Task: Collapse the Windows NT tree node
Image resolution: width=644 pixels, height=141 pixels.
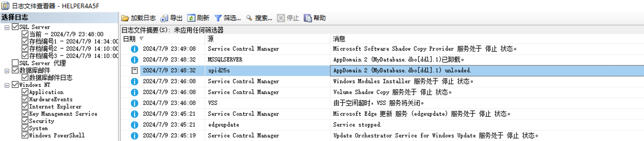Action: tap(7, 85)
